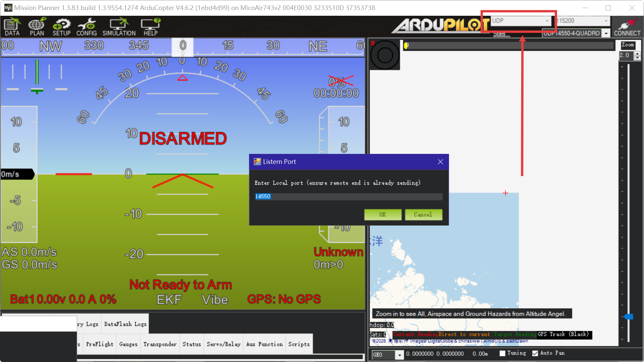
Task: Open the PLAN mission planning screen
Action: [37, 27]
